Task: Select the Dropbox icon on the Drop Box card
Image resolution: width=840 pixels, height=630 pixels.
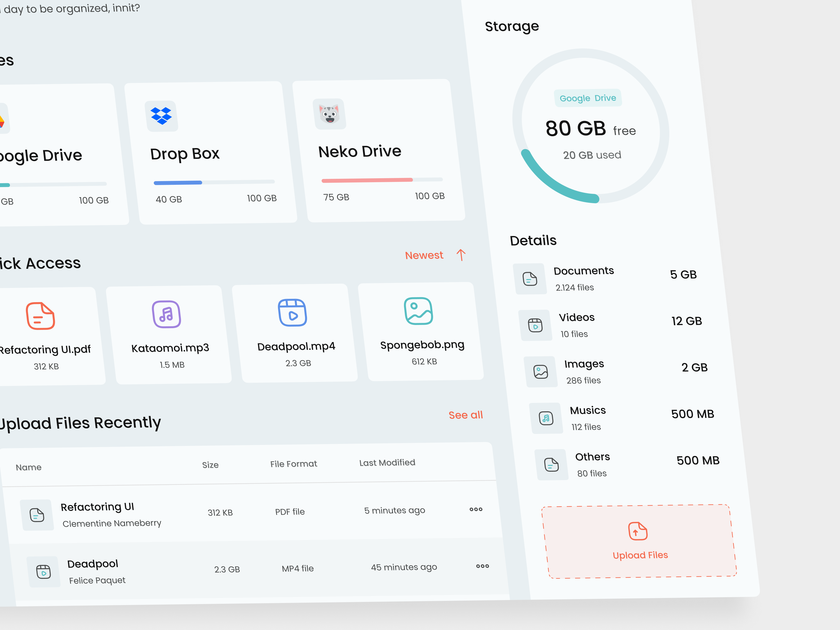Action: [x=162, y=116]
